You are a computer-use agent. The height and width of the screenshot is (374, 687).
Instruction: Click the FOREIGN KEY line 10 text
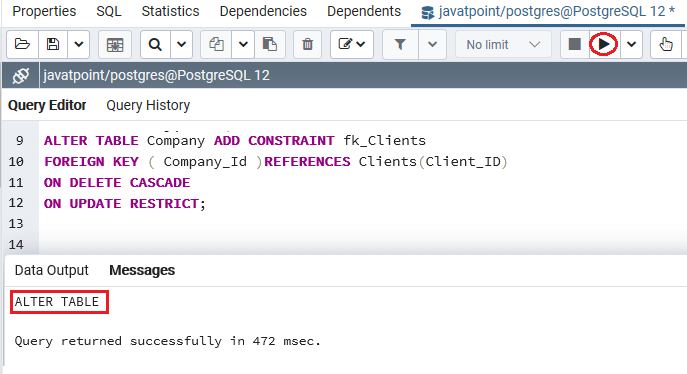276,162
